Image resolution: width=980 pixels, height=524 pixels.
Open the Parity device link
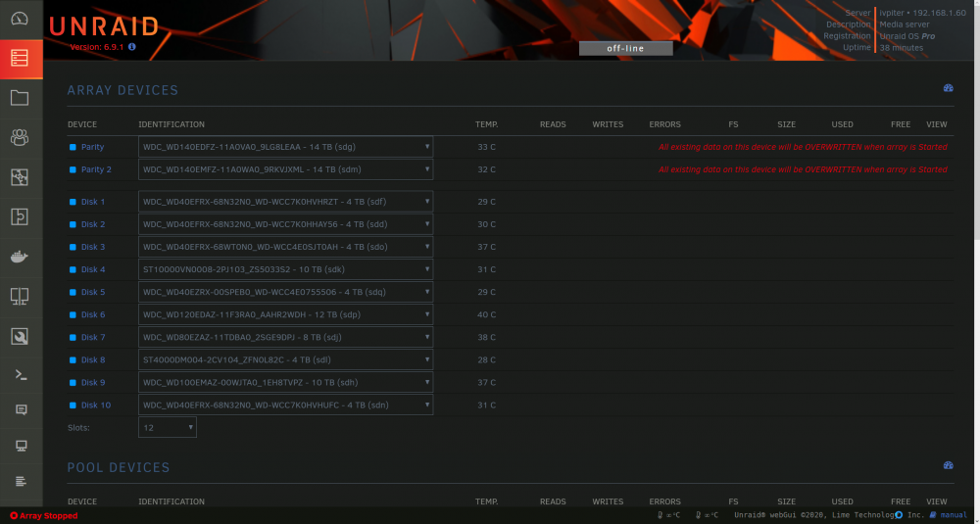[x=92, y=147]
